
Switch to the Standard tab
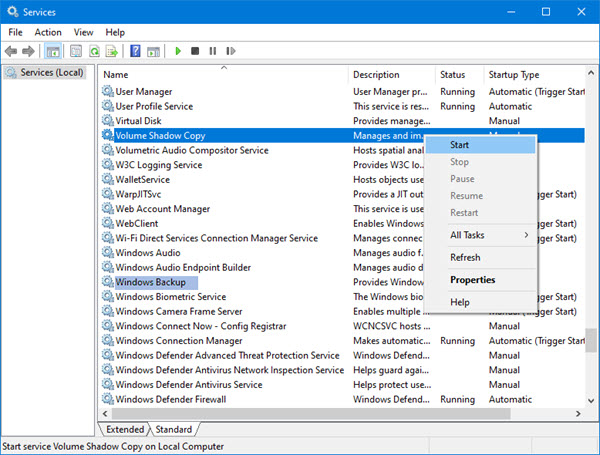tap(174, 429)
